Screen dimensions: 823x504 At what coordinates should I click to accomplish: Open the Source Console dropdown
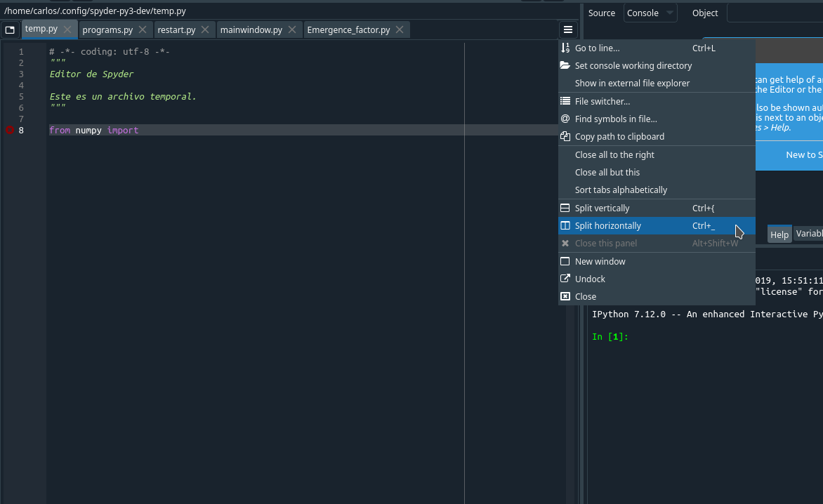point(650,13)
